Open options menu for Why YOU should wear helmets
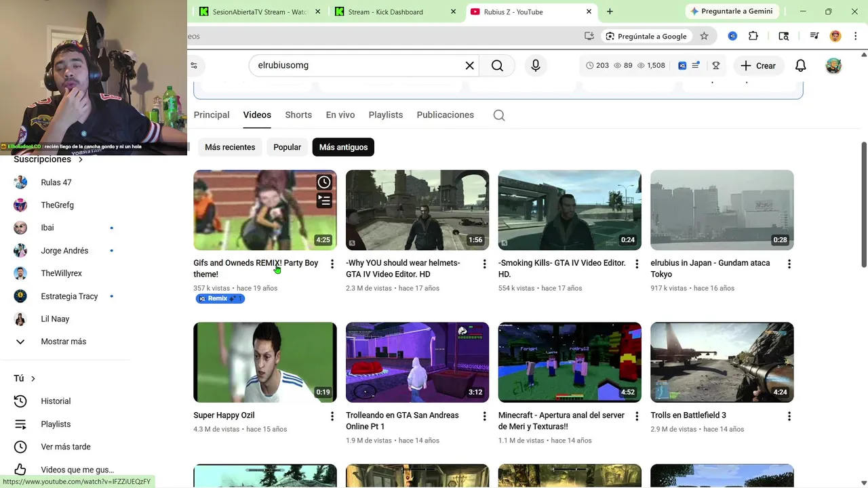Viewport: 868px width, 488px height. (484, 264)
